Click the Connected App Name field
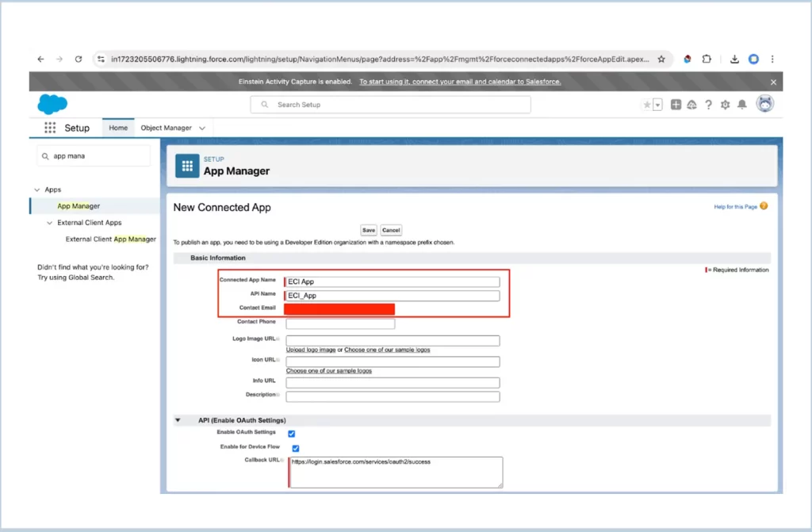The image size is (812, 532). (393, 281)
